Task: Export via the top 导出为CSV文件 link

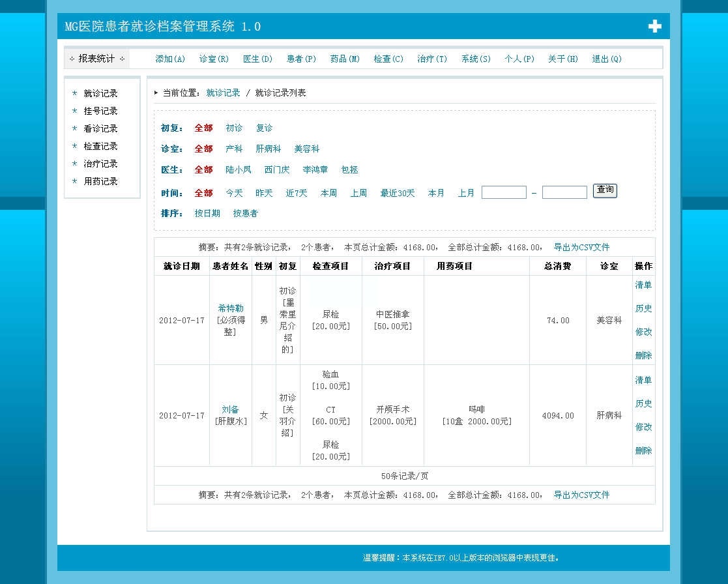Action: pos(581,248)
